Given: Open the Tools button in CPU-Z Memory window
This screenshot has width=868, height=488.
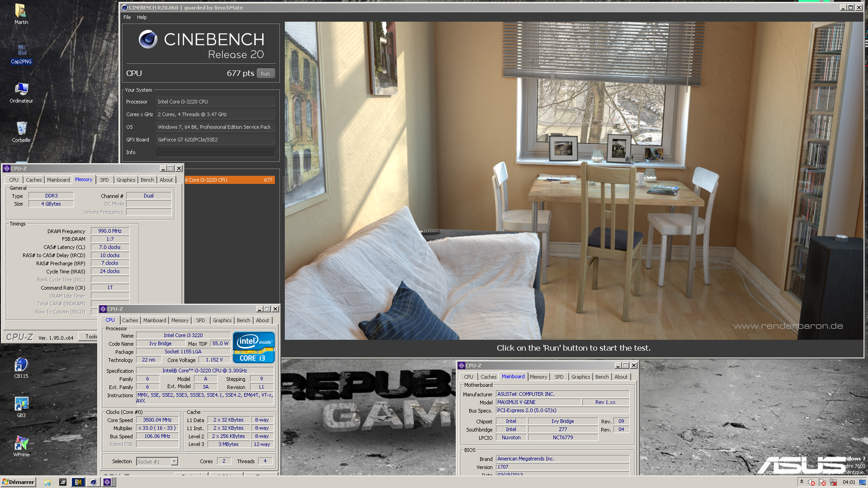Looking at the screenshot, I should [x=91, y=337].
